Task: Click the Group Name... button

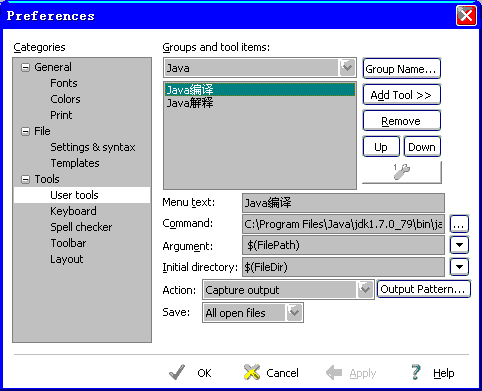Action: click(x=402, y=69)
